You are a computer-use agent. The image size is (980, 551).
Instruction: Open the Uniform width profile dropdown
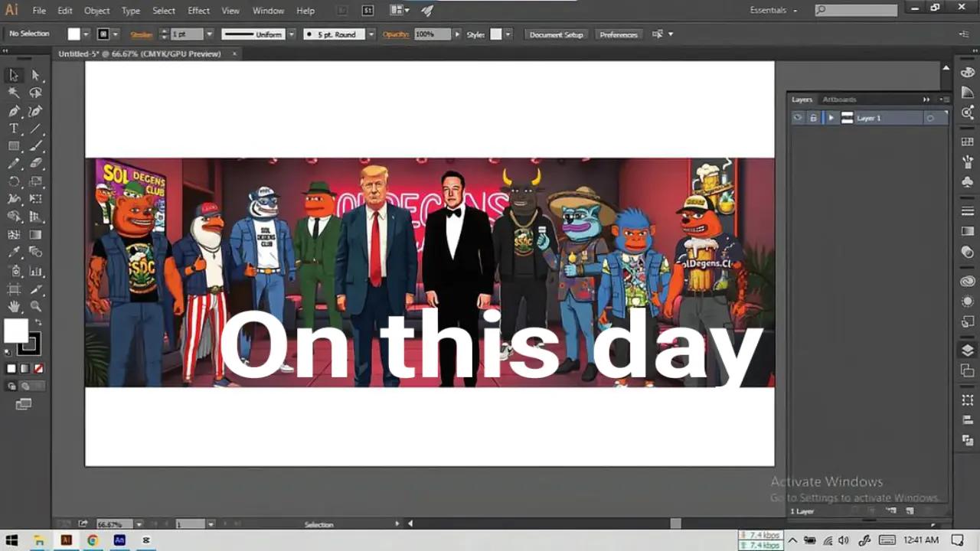tap(292, 34)
